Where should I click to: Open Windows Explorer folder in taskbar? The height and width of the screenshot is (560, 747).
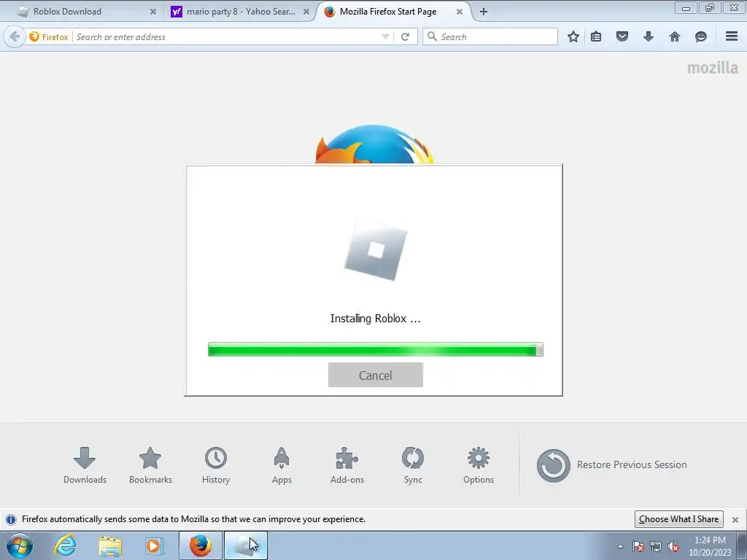click(x=110, y=545)
